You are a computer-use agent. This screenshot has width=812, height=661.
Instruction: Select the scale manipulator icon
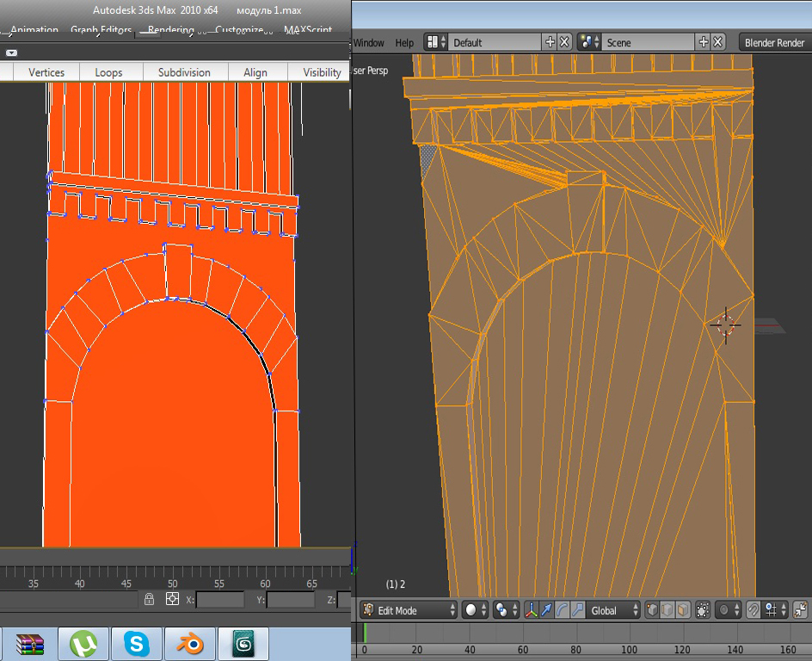tap(577, 610)
